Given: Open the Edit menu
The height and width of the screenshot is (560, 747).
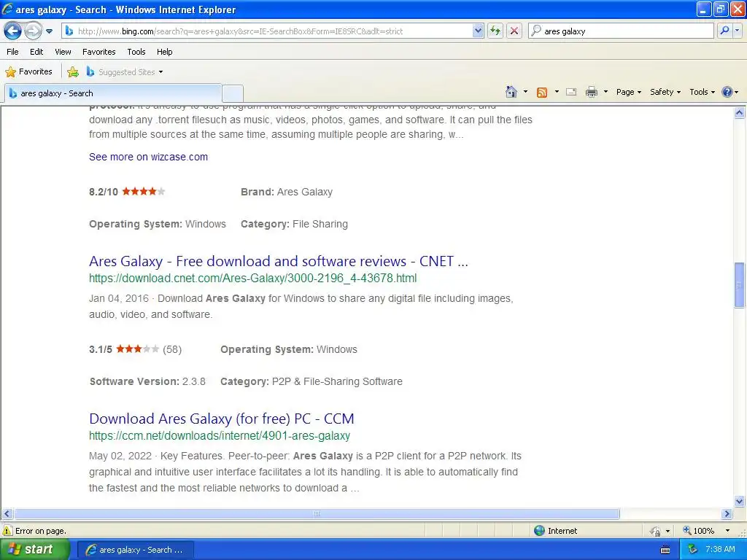Looking at the screenshot, I should [x=36, y=52].
